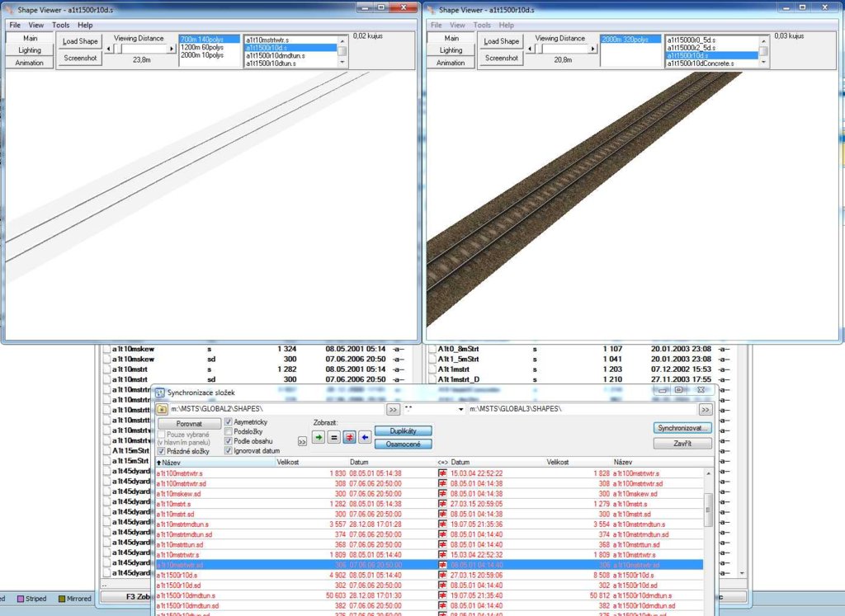Click scroll up arrow of sync results list
The width and height of the screenshot is (845, 616).
click(708, 473)
